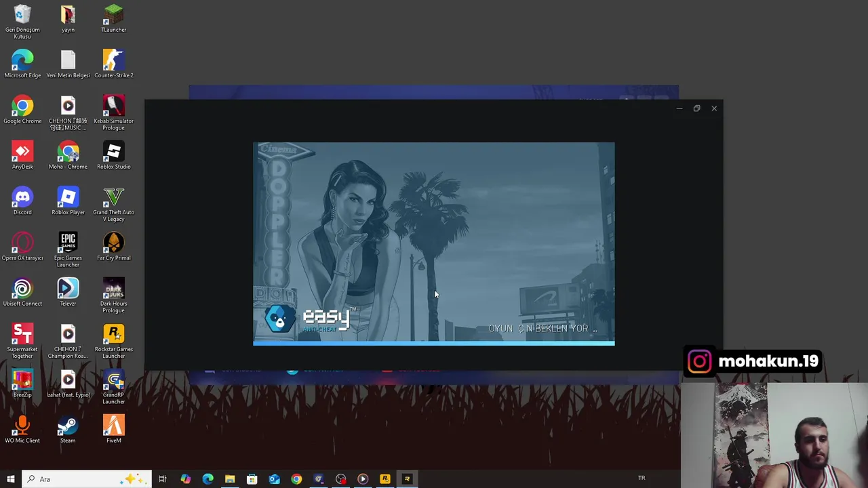This screenshot has width=868, height=488.
Task: Open the Recycle Bin (Geri Dönüşüm Kutusu) icon
Action: [22, 21]
